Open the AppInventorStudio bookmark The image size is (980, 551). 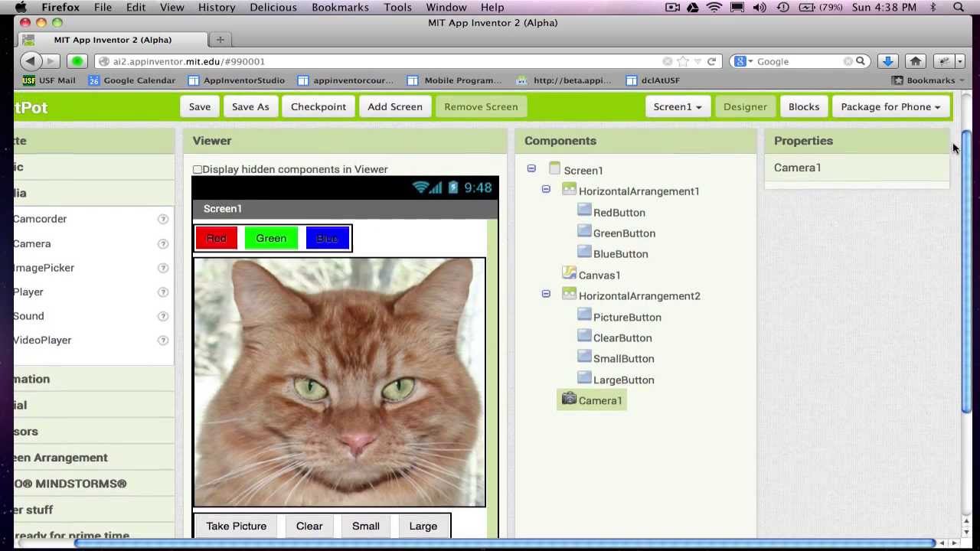click(x=237, y=80)
